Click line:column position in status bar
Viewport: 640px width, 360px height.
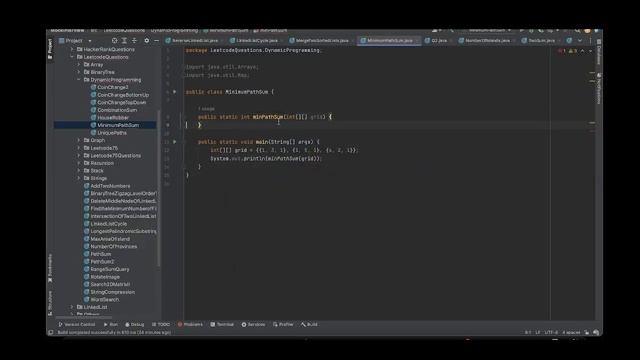pyautogui.click(x=528, y=333)
